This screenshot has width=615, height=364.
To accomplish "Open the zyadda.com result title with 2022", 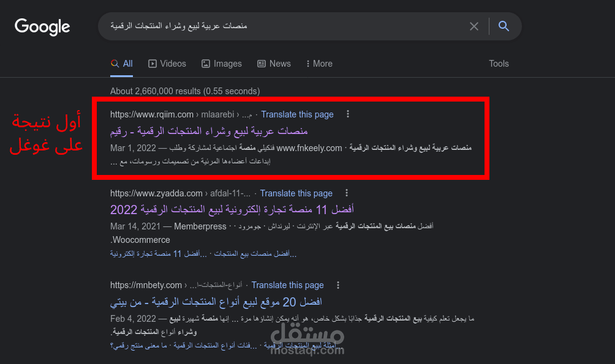I will click(232, 210).
